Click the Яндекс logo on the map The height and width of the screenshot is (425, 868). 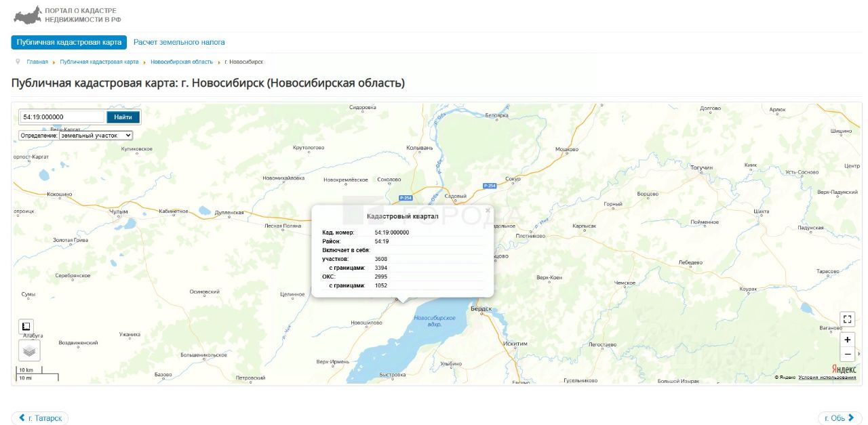(844, 369)
